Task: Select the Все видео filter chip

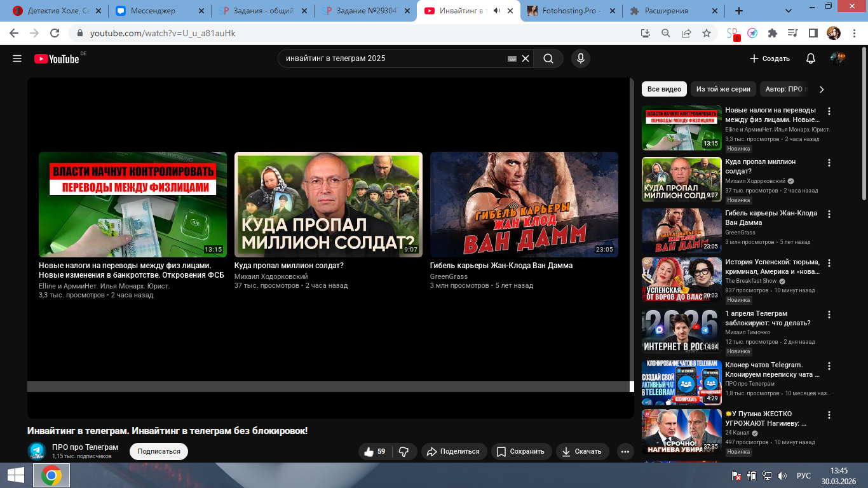Action: tap(664, 90)
